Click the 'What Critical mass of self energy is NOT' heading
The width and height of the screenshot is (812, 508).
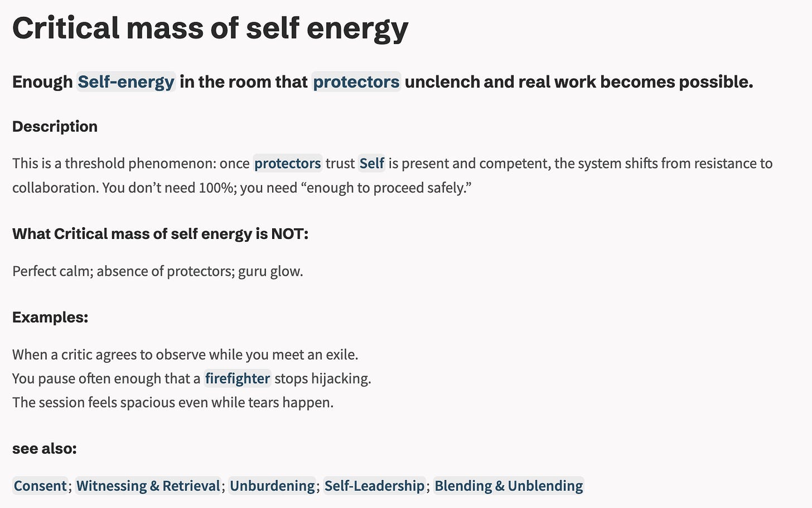click(x=160, y=233)
